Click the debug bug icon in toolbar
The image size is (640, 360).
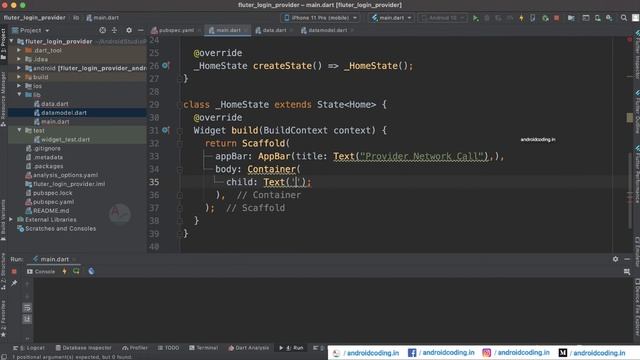[487, 18]
